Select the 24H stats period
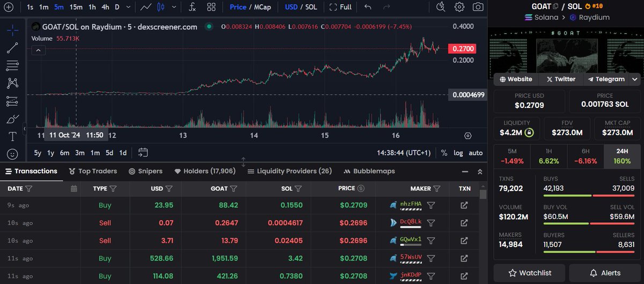Viewport: 644px width, 284px height. point(621,156)
